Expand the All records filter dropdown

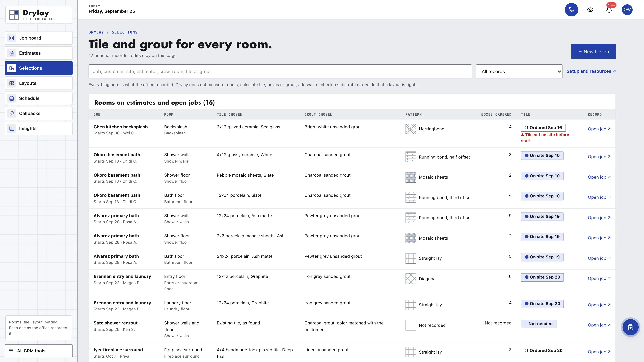click(x=519, y=71)
